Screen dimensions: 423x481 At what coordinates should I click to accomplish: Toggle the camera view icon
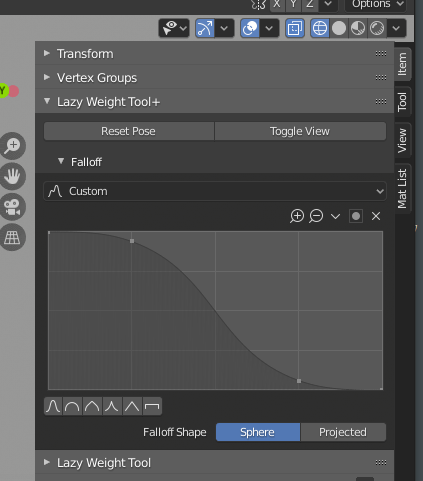click(13, 207)
